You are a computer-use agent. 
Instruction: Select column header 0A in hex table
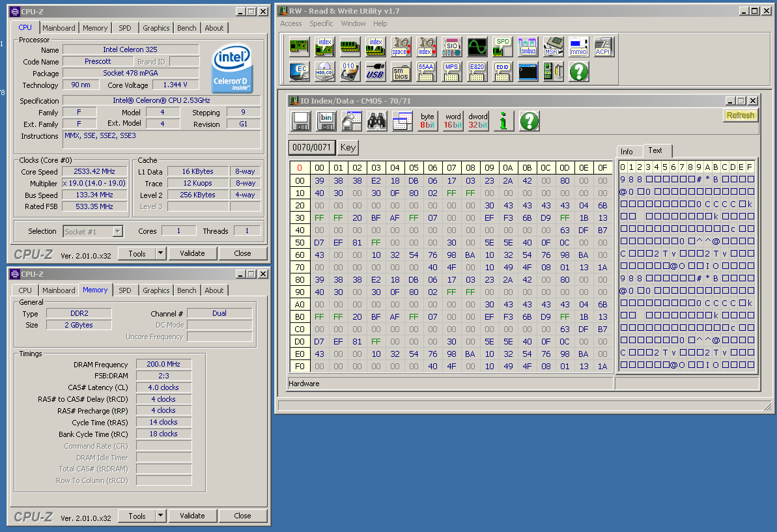pos(508,168)
